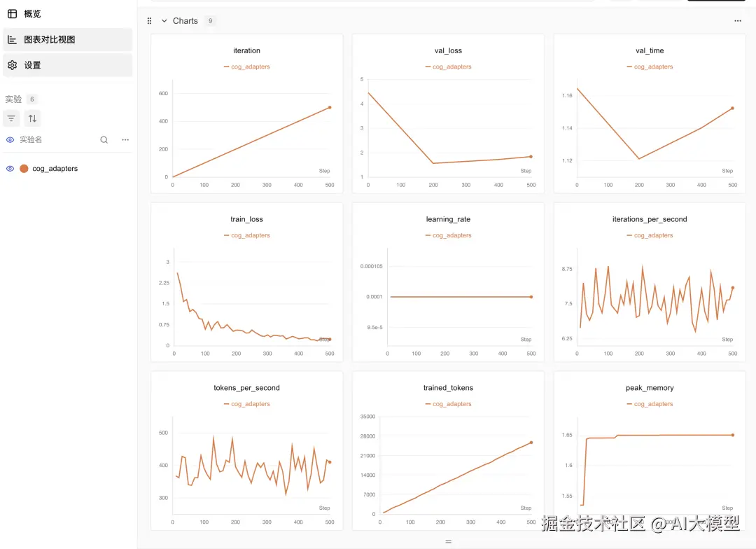The width and height of the screenshot is (756, 549).
Task: Click the resize handle below charts
Action: tap(449, 541)
